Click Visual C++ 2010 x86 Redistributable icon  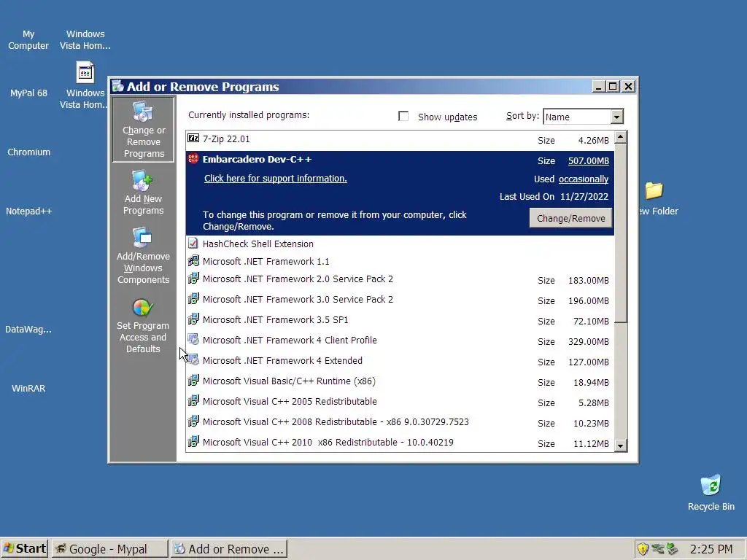193,442
